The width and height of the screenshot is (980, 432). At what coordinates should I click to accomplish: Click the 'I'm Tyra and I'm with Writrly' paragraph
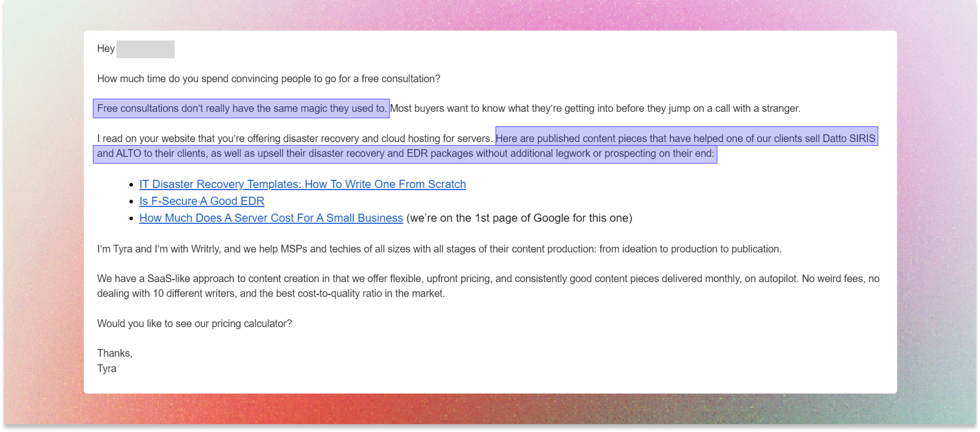click(x=439, y=249)
